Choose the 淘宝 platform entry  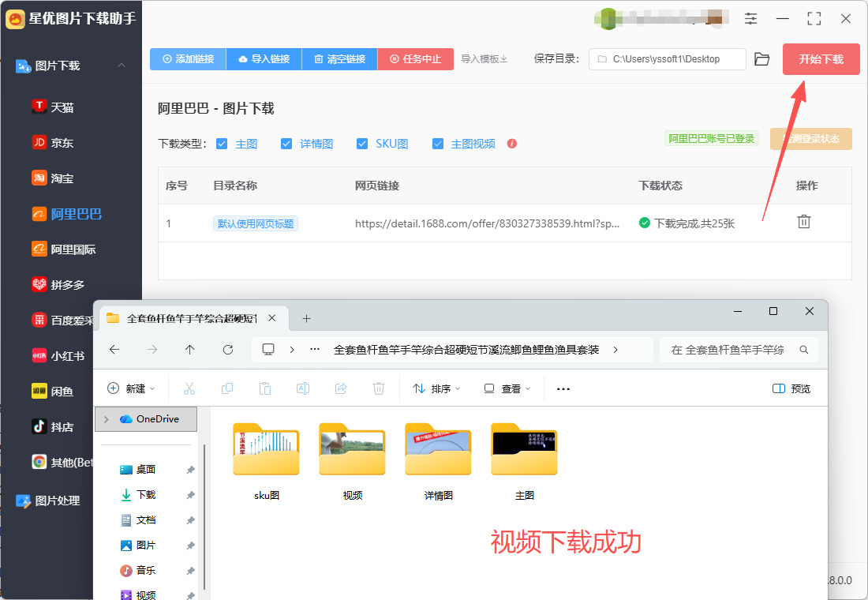pyautogui.click(x=53, y=178)
